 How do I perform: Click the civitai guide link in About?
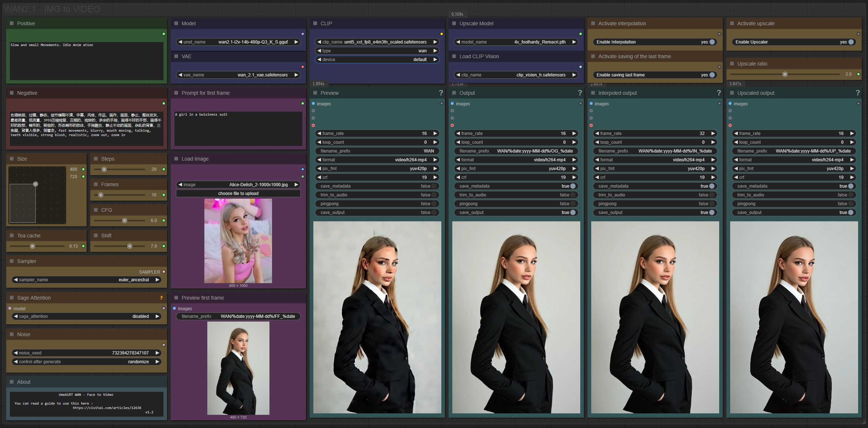pyautogui.click(x=107, y=408)
